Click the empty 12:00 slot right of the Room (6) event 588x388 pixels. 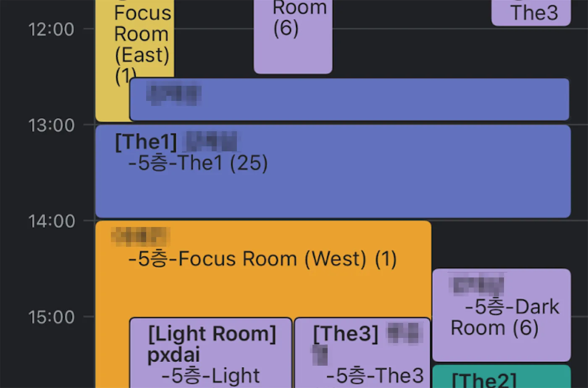412,50
